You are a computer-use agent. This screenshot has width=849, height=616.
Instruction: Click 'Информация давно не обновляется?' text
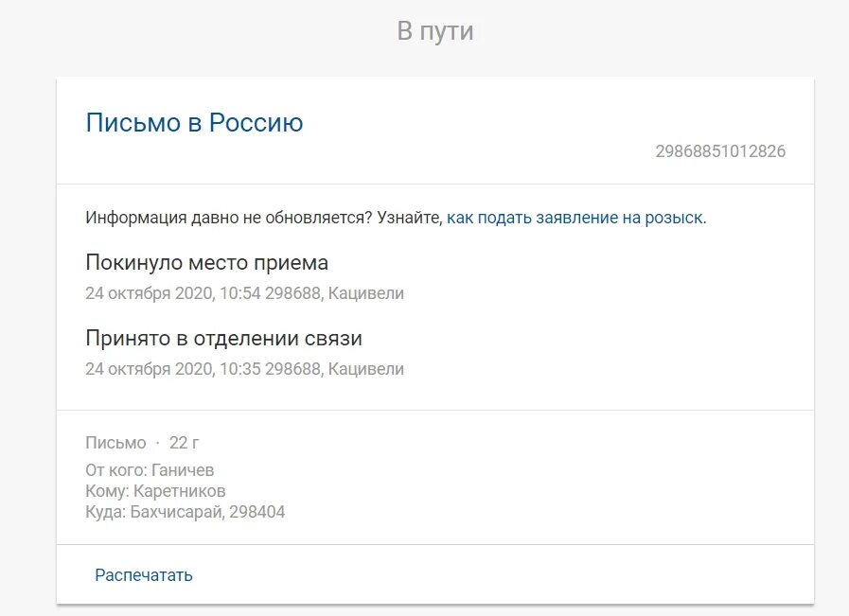click(229, 218)
